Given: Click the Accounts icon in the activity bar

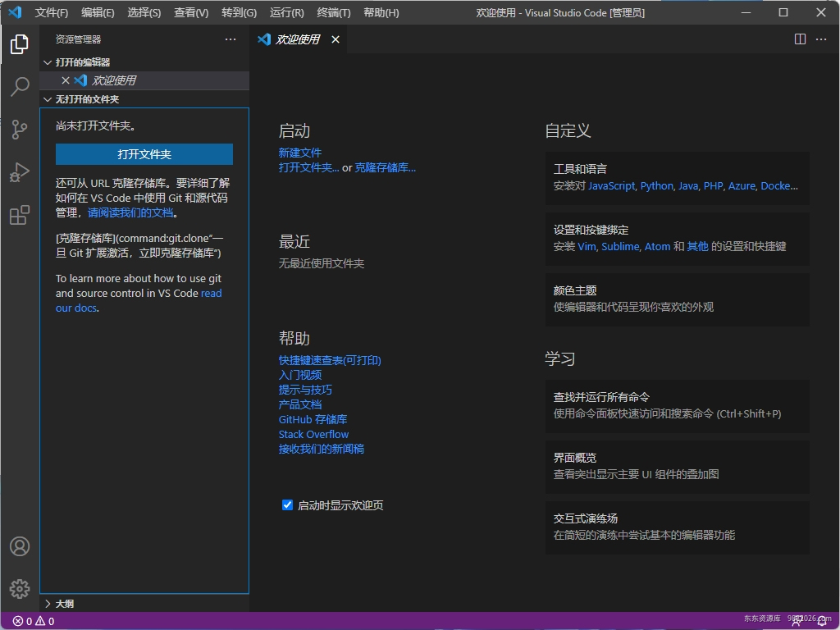Looking at the screenshot, I should click(19, 546).
